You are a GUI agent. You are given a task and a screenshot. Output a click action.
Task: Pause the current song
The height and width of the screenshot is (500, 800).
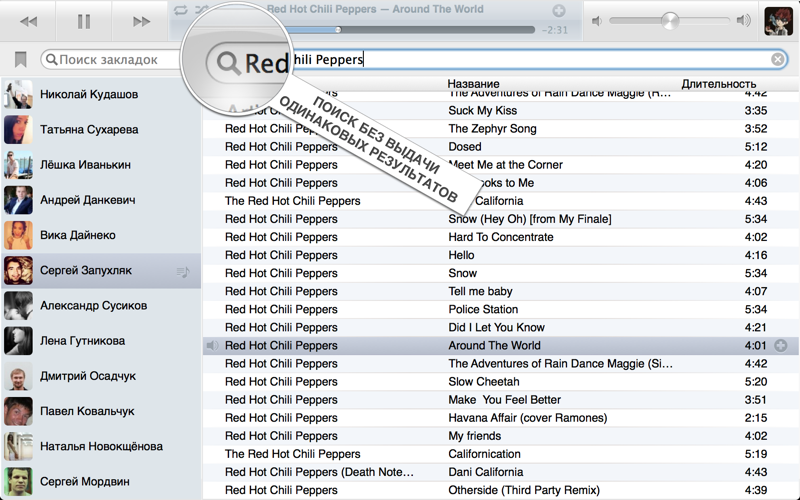coord(84,21)
